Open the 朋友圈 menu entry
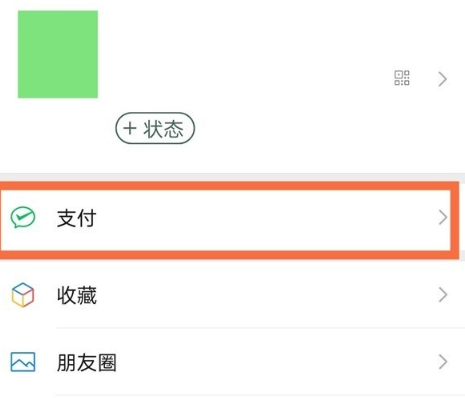 click(x=232, y=362)
